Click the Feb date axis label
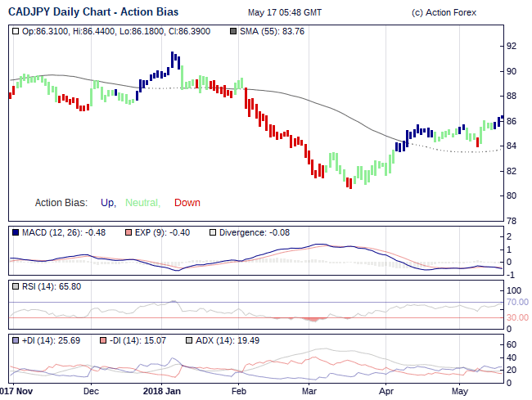The height and width of the screenshot is (400, 532). 238,391
